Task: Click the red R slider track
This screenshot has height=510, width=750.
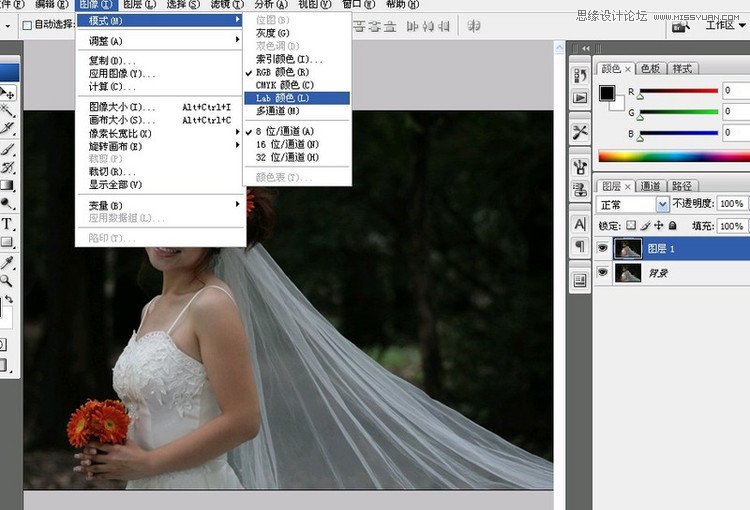Action: click(679, 90)
